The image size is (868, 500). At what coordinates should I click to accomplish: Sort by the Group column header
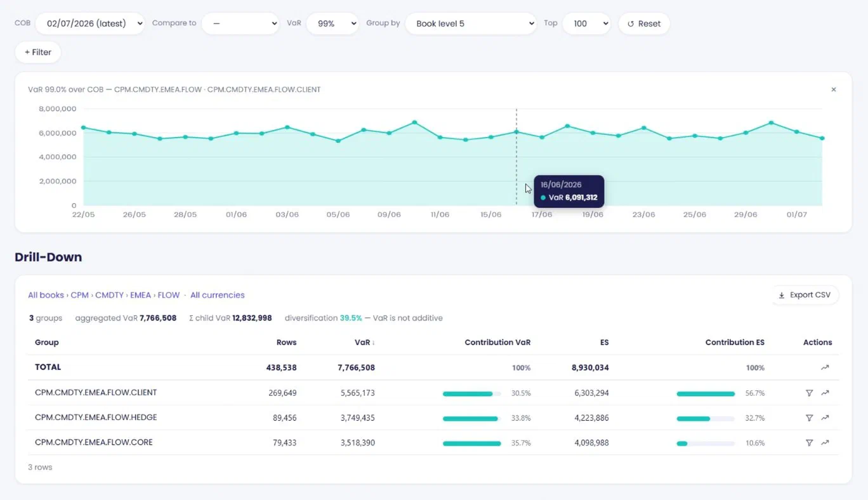47,342
